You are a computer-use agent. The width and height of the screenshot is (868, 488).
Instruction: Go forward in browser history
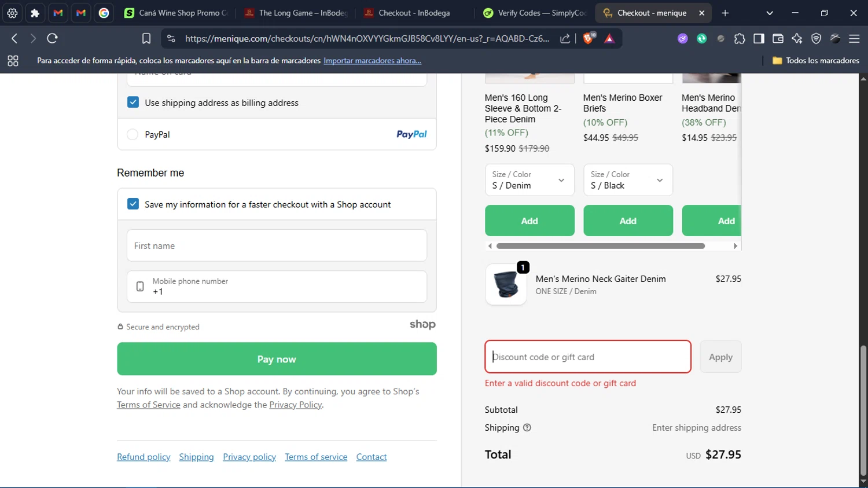click(x=33, y=38)
